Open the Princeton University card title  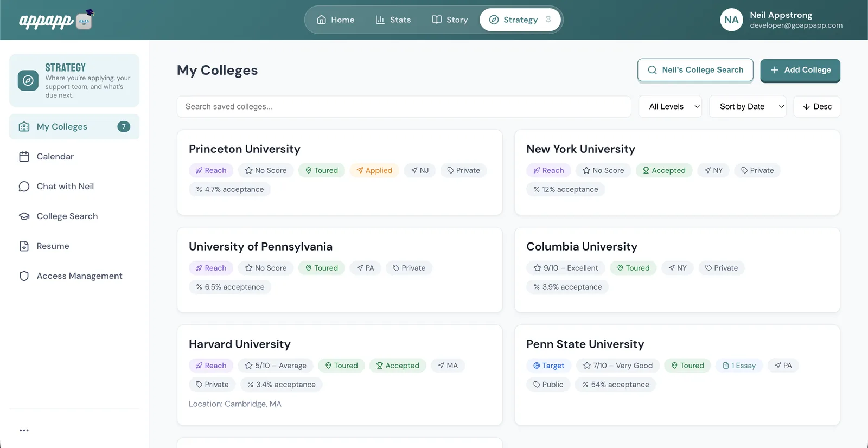tap(245, 149)
